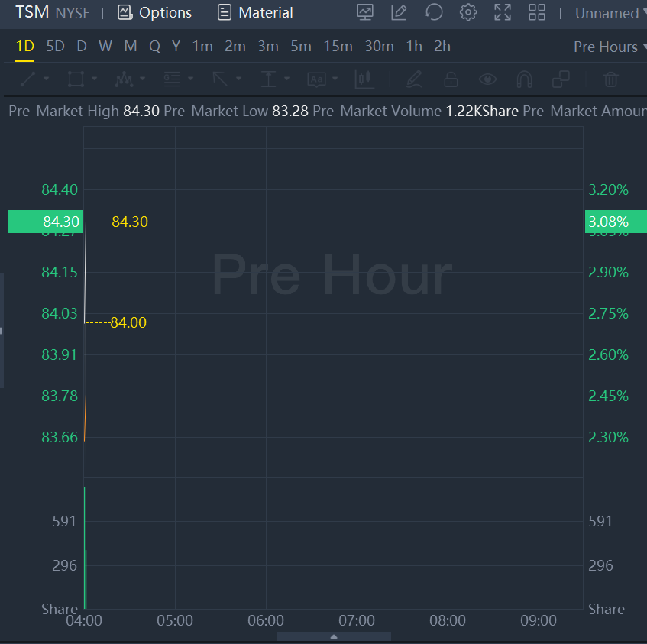Open the Unnamed layout dropdown
The width and height of the screenshot is (647, 644).
pyautogui.click(x=609, y=13)
